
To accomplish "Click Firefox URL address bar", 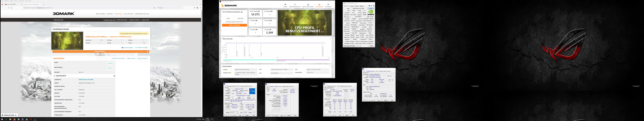I will click(x=89, y=8).
